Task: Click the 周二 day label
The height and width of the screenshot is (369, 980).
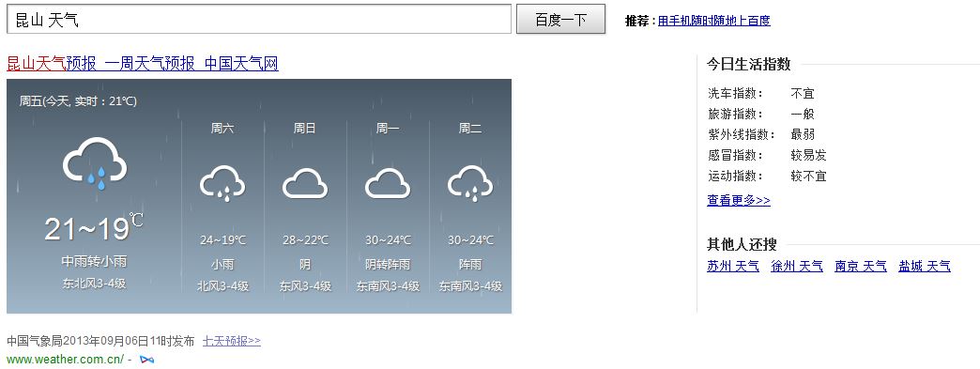Action: [x=470, y=129]
